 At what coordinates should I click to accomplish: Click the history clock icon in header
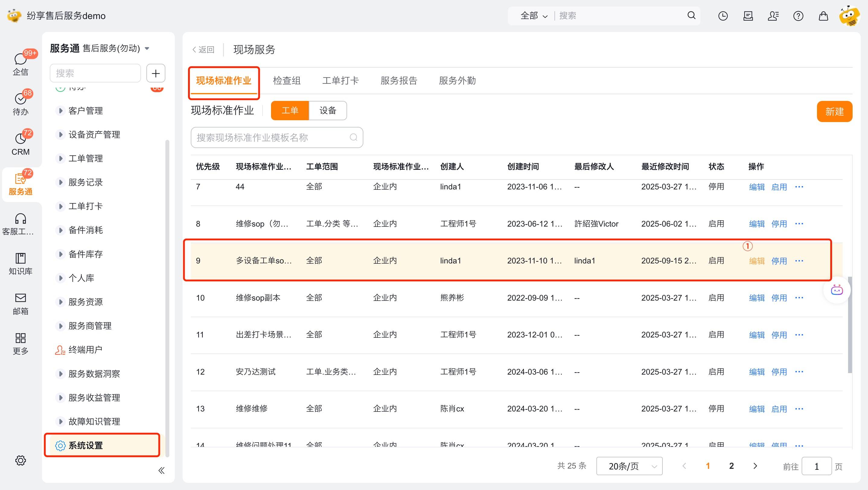pyautogui.click(x=723, y=16)
